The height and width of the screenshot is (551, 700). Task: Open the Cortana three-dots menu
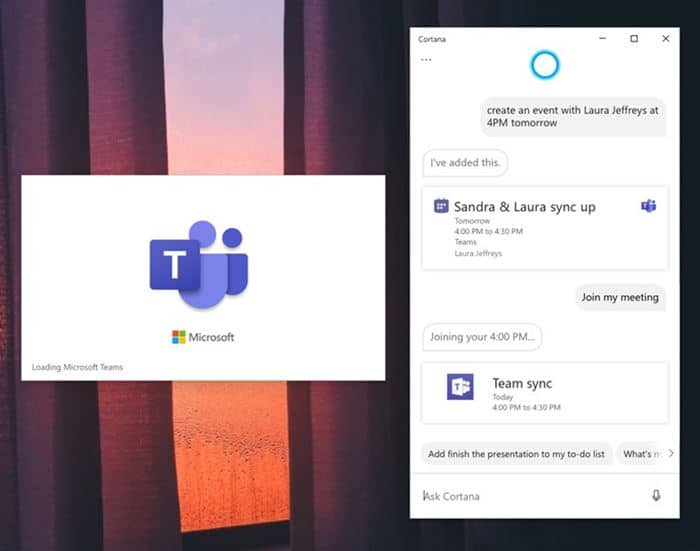(x=426, y=59)
